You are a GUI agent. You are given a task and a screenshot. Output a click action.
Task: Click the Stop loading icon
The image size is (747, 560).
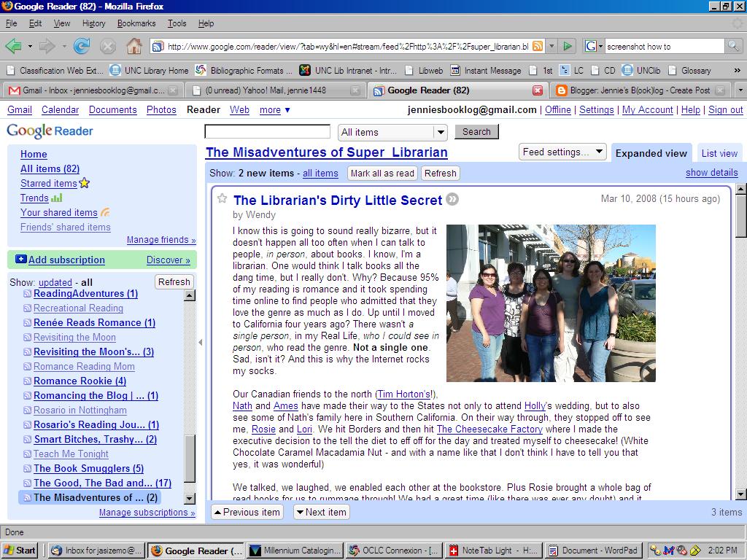[x=108, y=46]
